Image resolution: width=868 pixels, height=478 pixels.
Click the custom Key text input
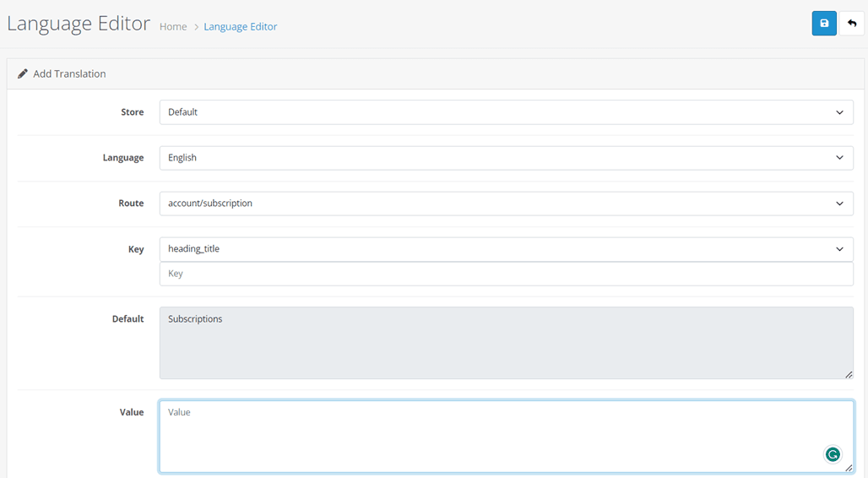[x=506, y=274]
